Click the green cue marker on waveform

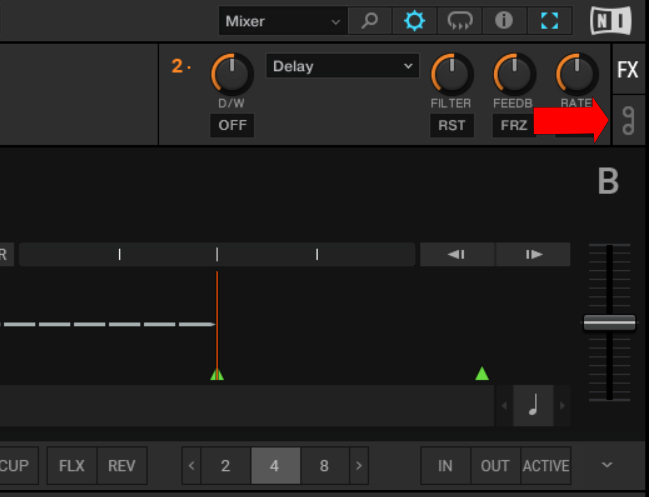click(482, 374)
